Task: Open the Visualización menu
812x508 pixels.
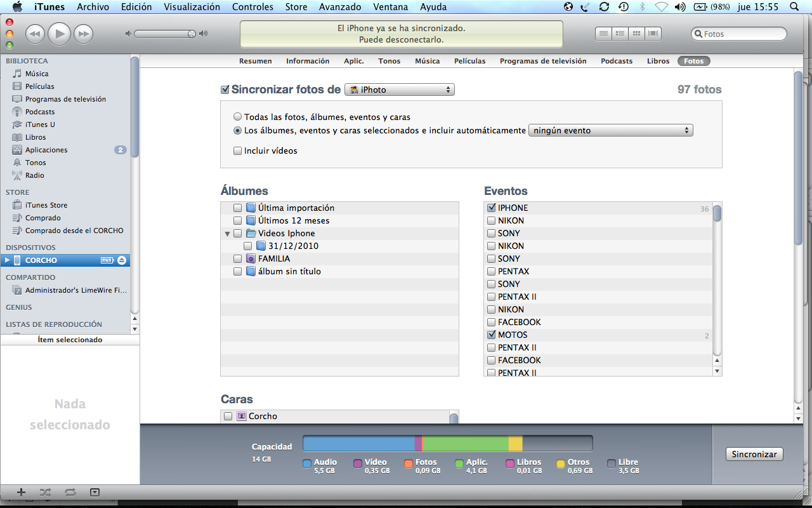Action: pos(192,7)
